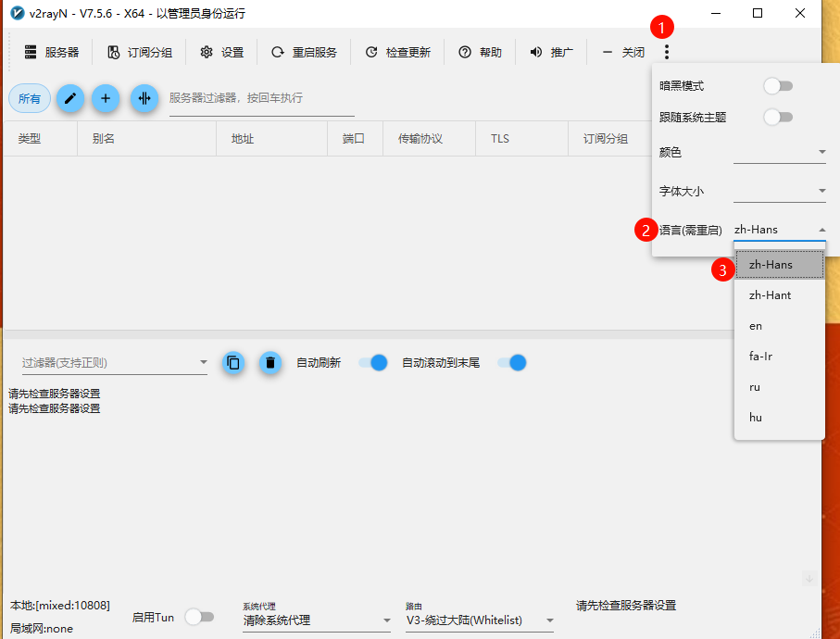Enable the 暗黑模式 dark mode switch

coord(778,86)
